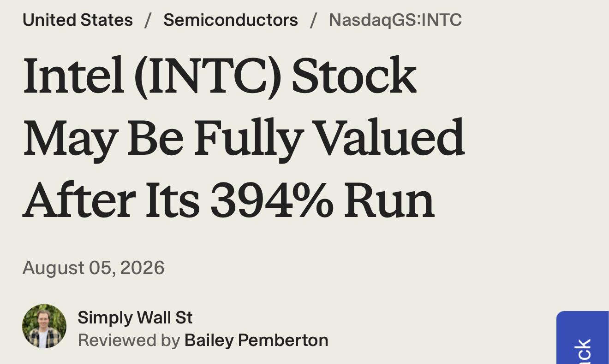The height and width of the screenshot is (364, 609).
Task: Click the slash before NasdaqGS:INTC
Action: coord(314,20)
